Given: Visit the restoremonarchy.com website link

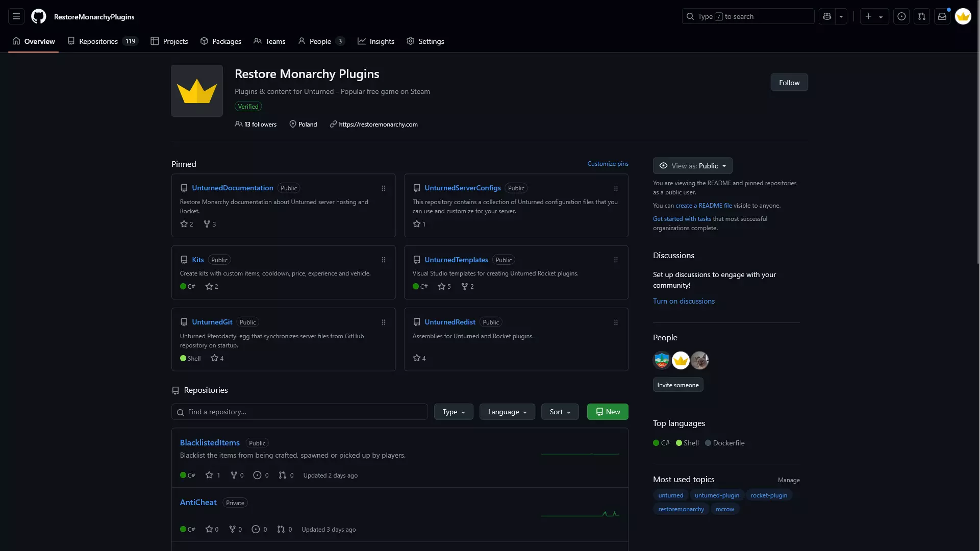Looking at the screenshot, I should [378, 124].
